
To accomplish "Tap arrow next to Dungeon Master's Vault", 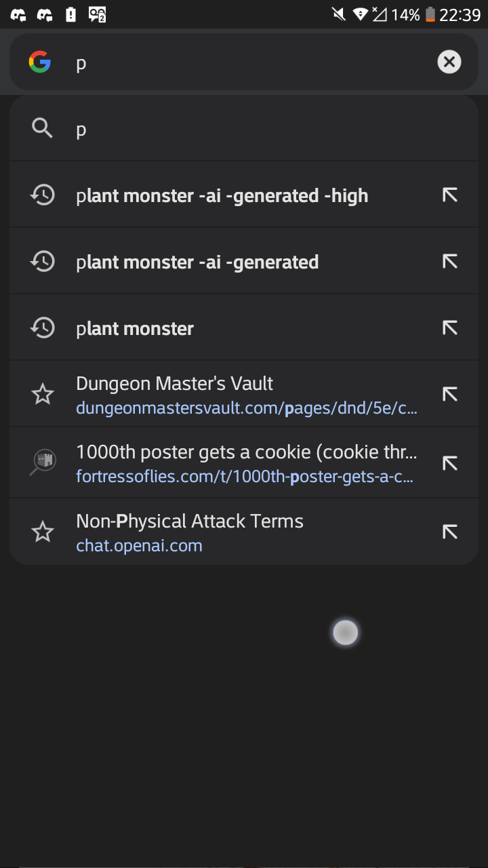I will coord(449,394).
